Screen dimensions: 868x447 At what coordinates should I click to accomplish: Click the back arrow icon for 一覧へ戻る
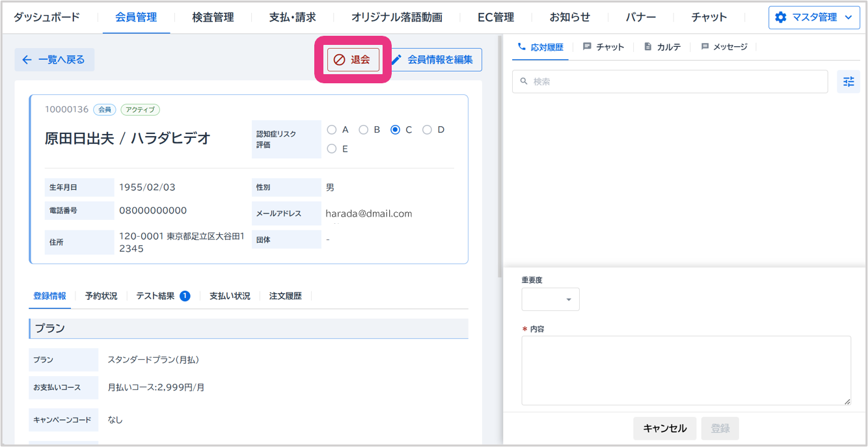pos(27,60)
